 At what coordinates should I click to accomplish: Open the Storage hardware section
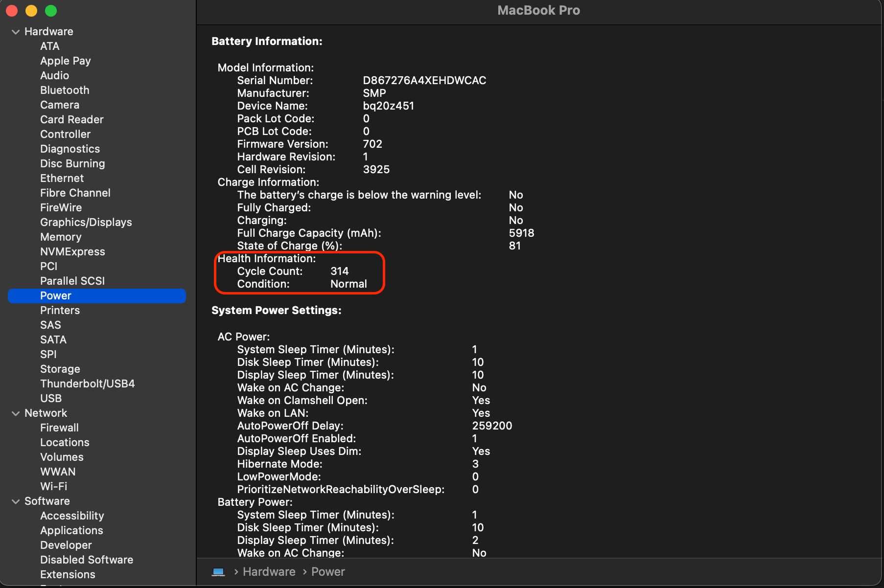(60, 369)
